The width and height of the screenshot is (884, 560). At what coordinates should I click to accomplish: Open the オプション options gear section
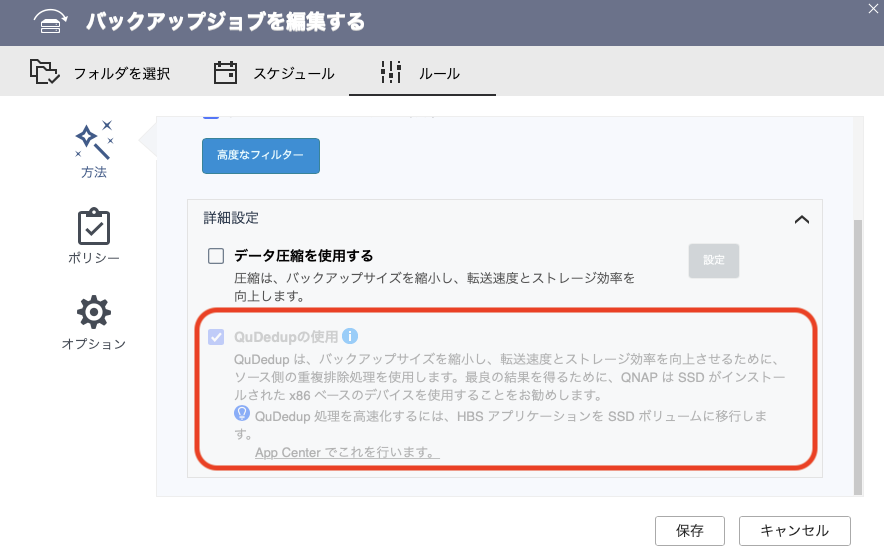coord(94,323)
